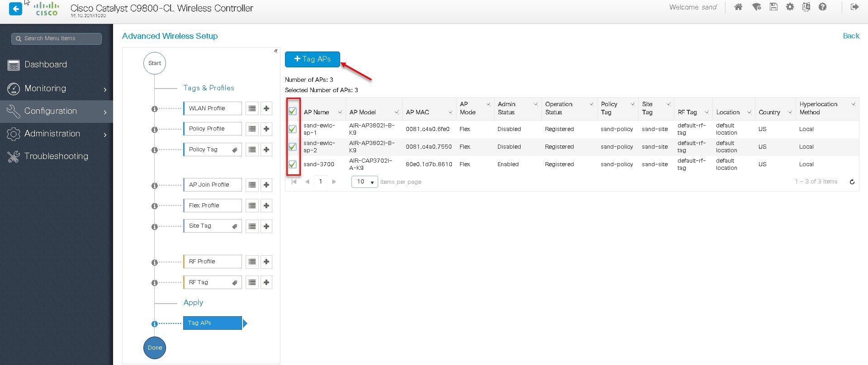Open the help question mark icon
Screen dimensions: 868x365
pyautogui.click(x=823, y=7)
